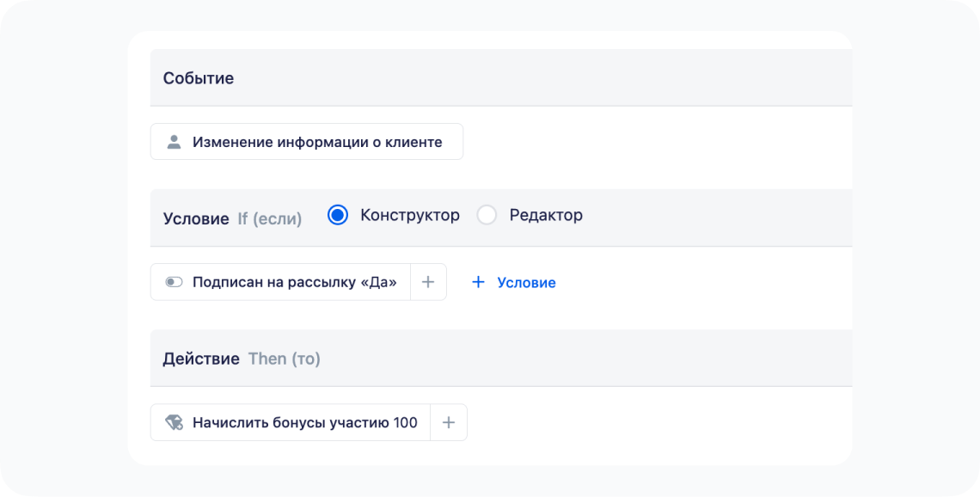Click the Условие If (если) section label
980x497 pixels.
click(232, 218)
